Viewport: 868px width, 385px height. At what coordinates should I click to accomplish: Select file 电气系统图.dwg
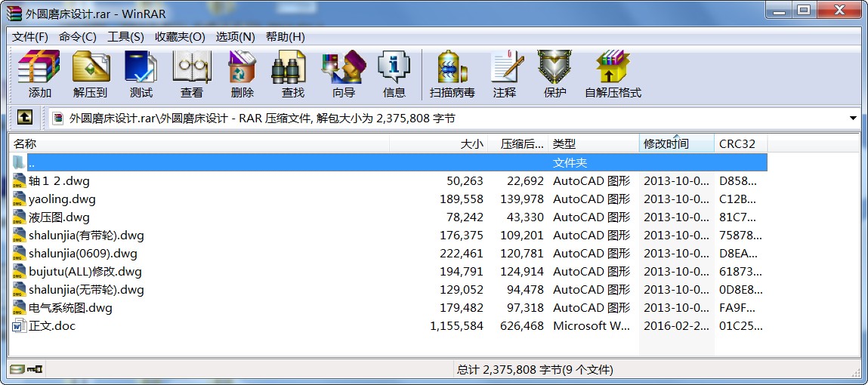[70, 307]
